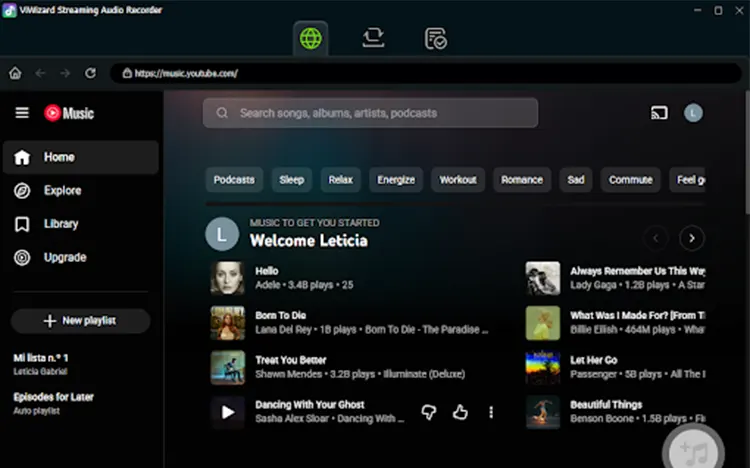The width and height of the screenshot is (750, 468).
Task: Select the Energize mood chip
Action: tap(396, 180)
